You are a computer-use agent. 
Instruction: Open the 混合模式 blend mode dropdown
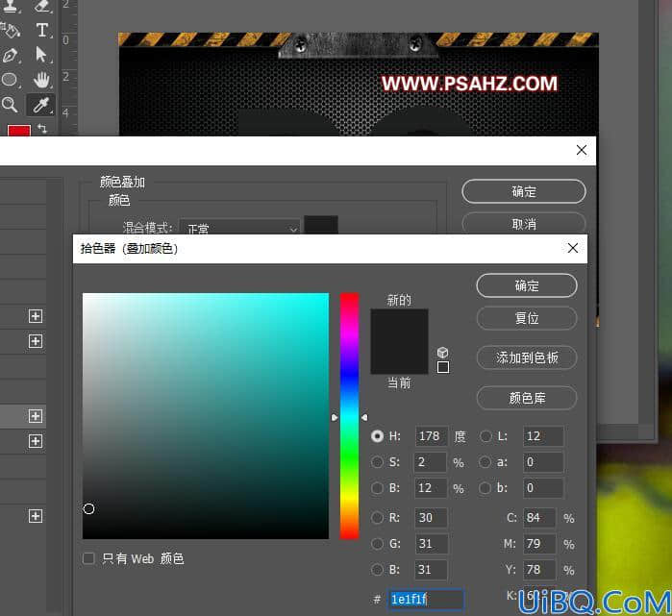239,227
